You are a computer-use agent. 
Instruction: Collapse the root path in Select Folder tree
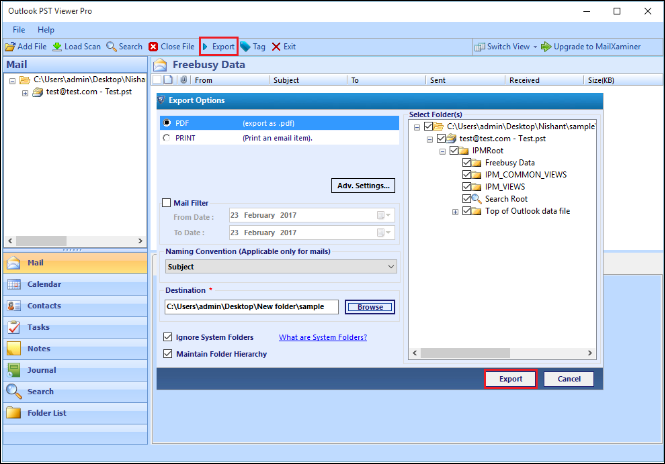tap(417, 127)
